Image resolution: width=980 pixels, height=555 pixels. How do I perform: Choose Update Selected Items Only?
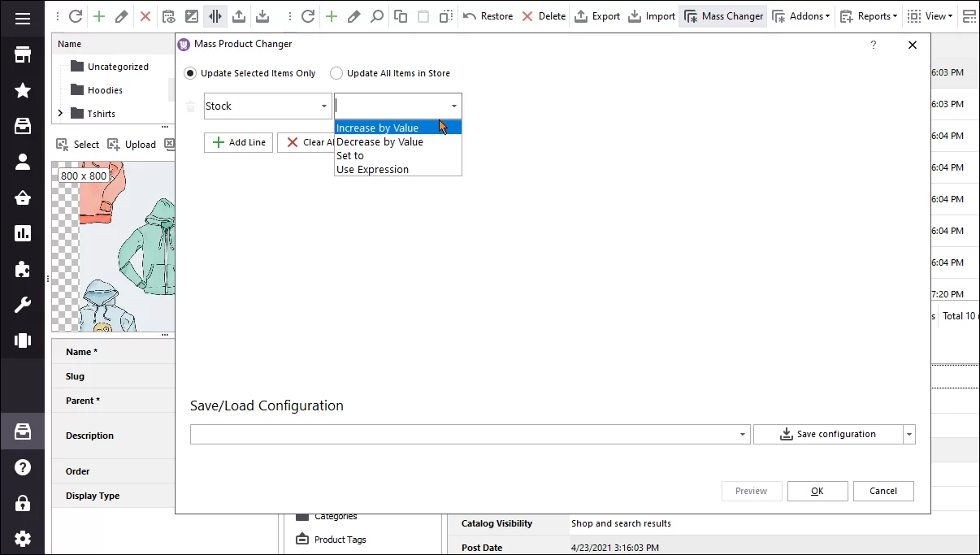[x=189, y=72]
